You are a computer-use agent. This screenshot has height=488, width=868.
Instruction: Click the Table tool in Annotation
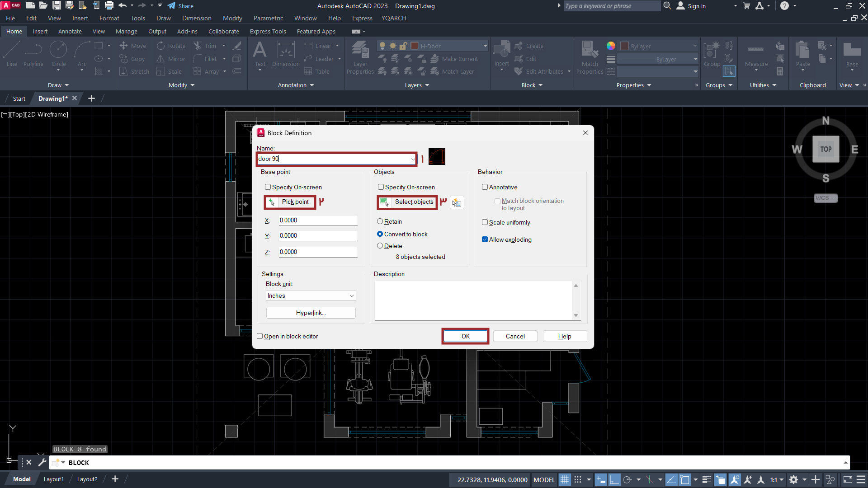pos(317,71)
